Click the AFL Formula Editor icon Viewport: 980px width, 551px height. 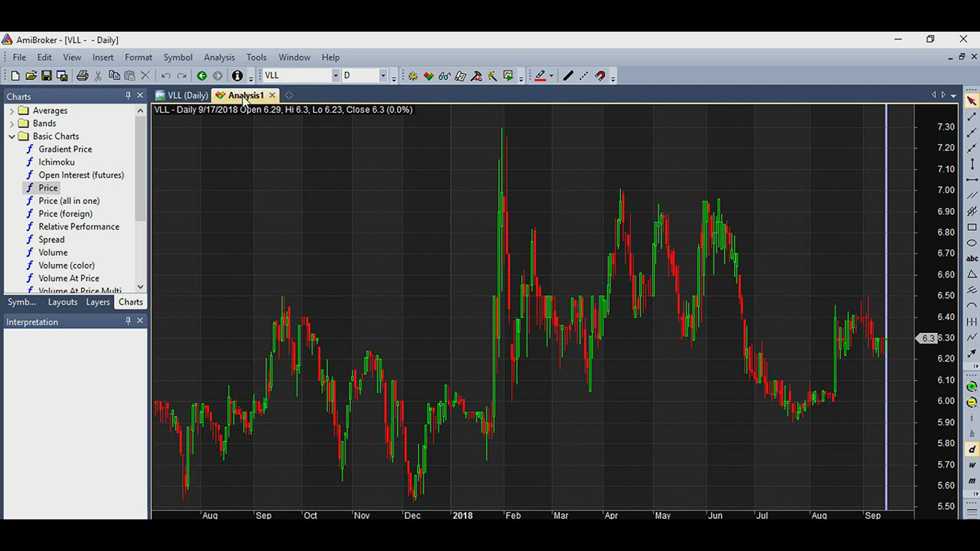477,76
